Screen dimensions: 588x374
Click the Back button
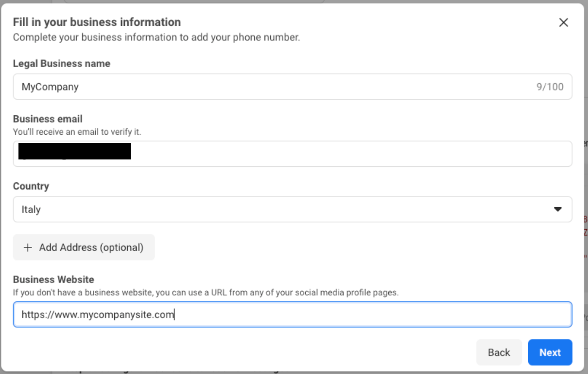pyautogui.click(x=499, y=353)
